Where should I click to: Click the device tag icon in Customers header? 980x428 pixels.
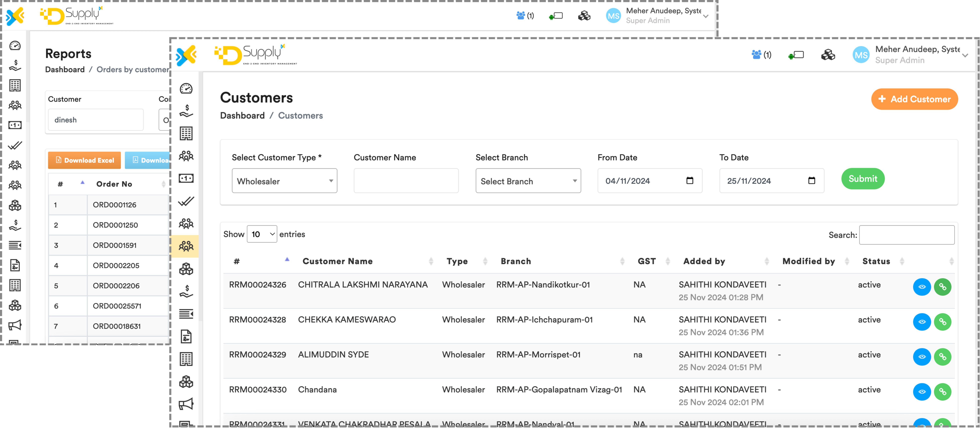[796, 55]
